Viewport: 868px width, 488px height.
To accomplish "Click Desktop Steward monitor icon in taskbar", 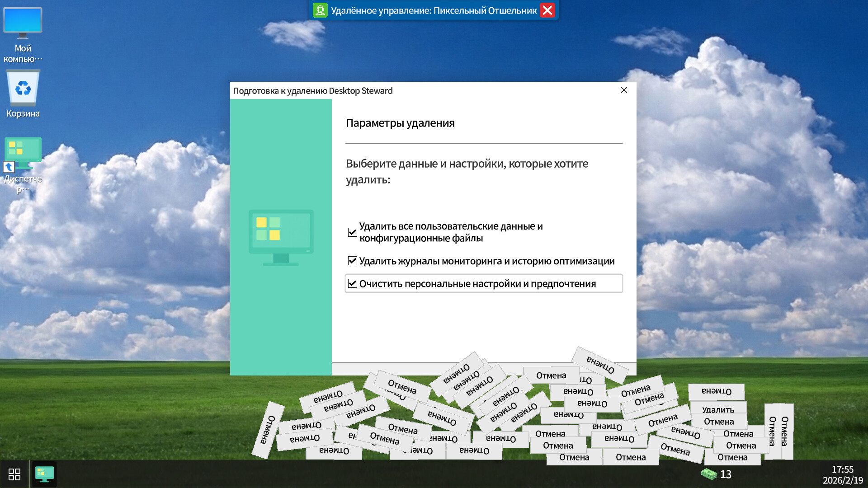I will tap(44, 474).
